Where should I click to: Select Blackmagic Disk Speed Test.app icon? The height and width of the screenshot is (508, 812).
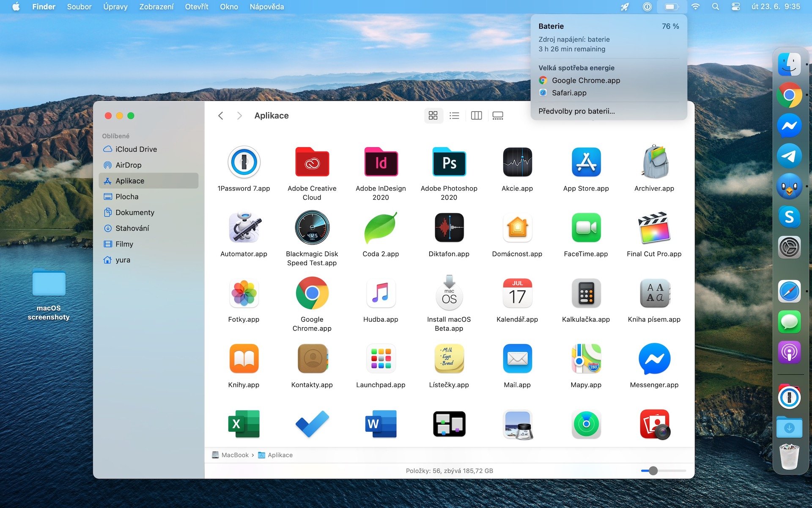(x=312, y=227)
